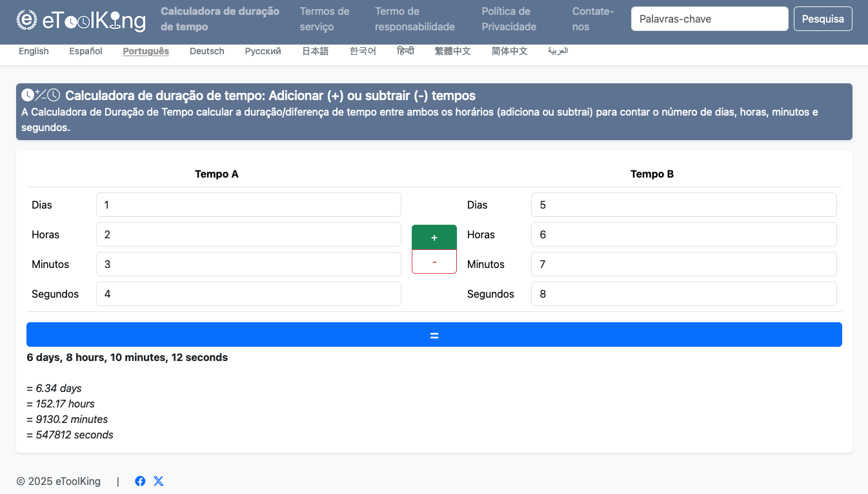Open Termo de responsabilidade link
This screenshot has height=494, width=868.
click(414, 19)
